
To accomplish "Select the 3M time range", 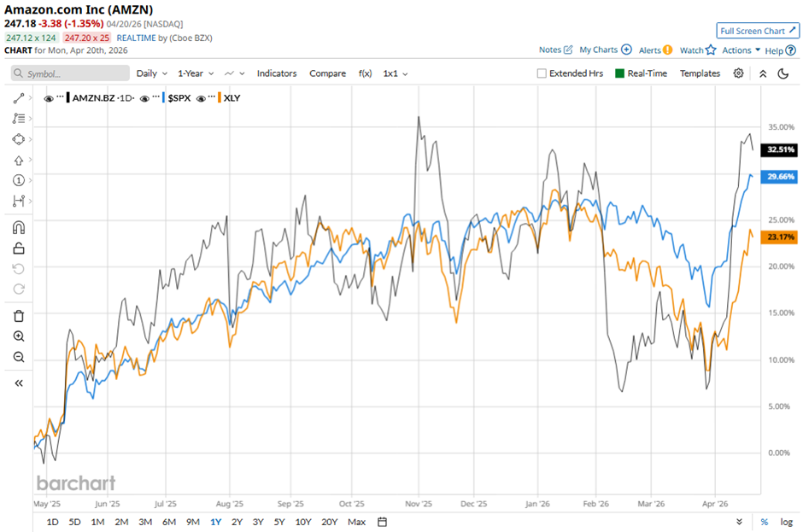I will 145,522.
